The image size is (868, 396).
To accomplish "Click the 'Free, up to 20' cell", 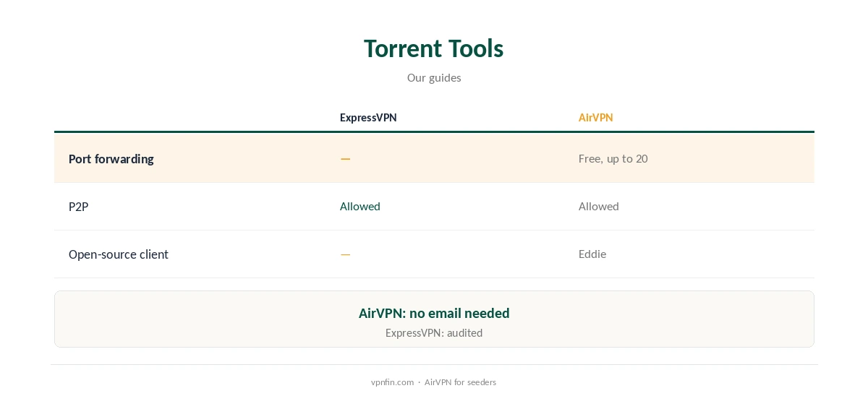I will coord(613,158).
